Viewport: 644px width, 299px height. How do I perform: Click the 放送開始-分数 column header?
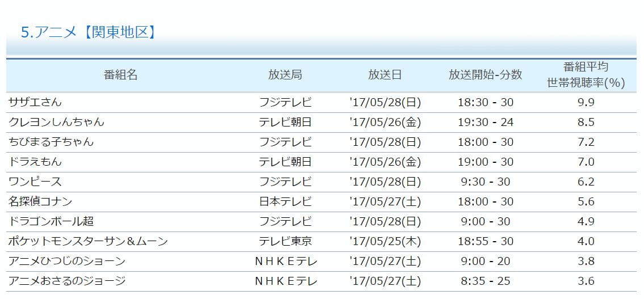(486, 75)
